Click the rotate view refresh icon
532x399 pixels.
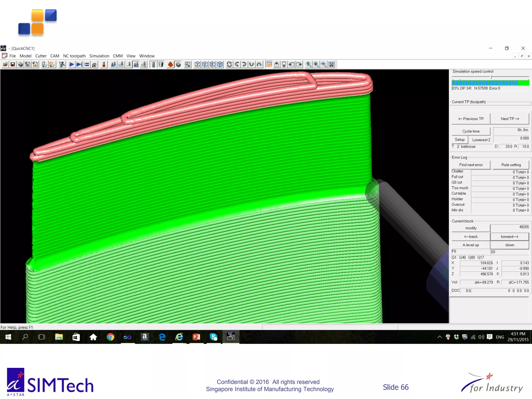coord(229,64)
